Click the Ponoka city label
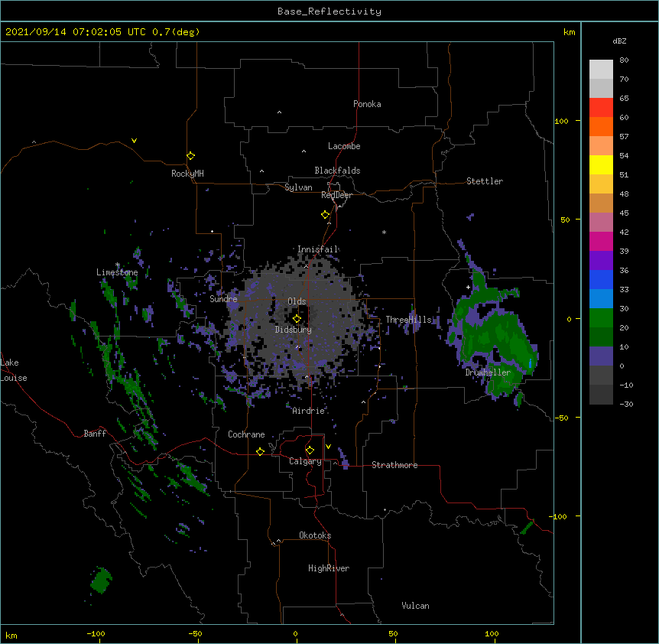Screen dimensions: 659x644 (367, 104)
